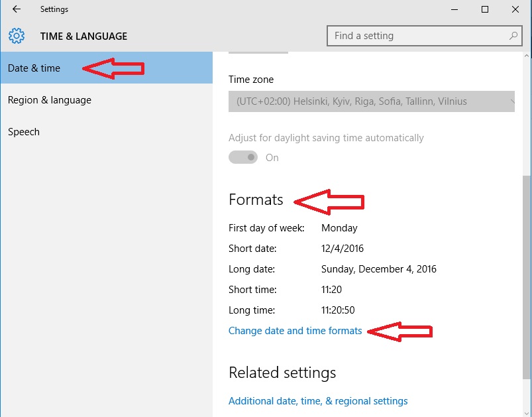Click the Settings gear icon

(x=17, y=36)
